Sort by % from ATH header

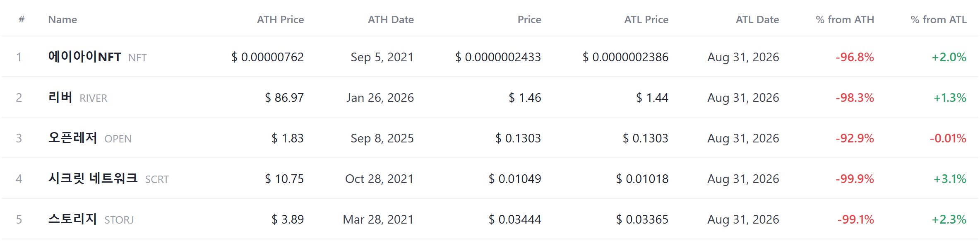pyautogui.click(x=845, y=19)
